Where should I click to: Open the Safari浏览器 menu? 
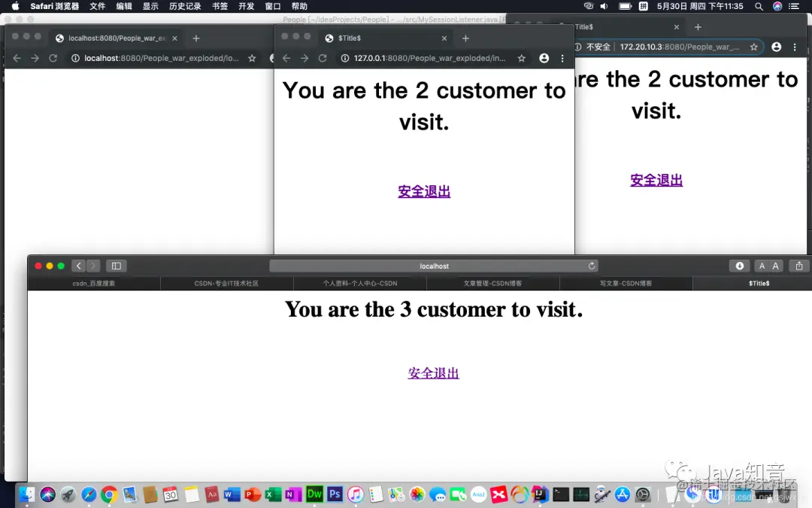[x=54, y=6]
